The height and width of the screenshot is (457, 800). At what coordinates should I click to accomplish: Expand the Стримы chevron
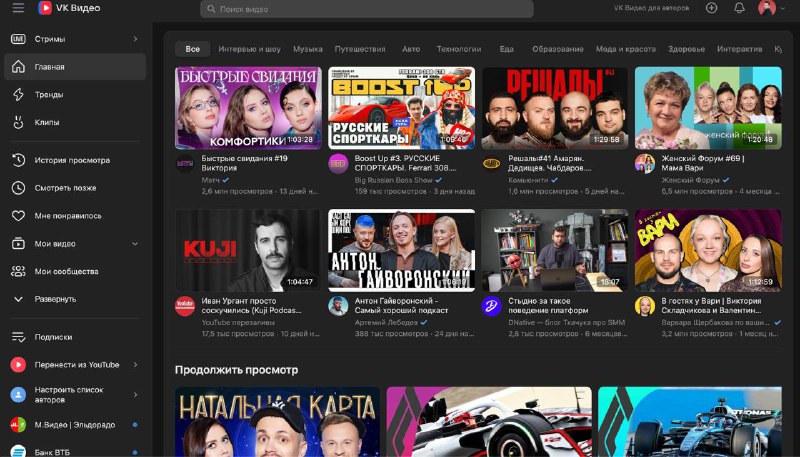coord(135,39)
